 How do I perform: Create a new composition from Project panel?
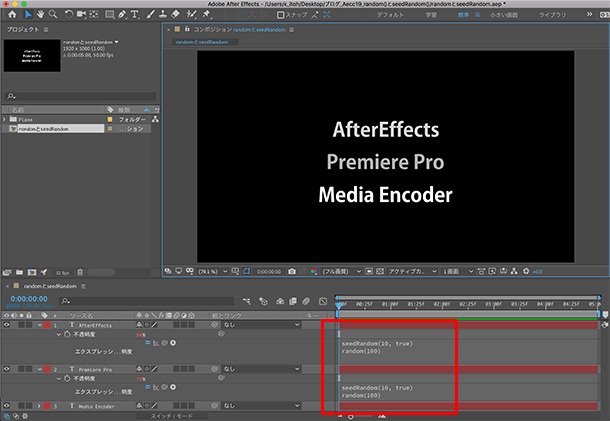(x=32, y=272)
